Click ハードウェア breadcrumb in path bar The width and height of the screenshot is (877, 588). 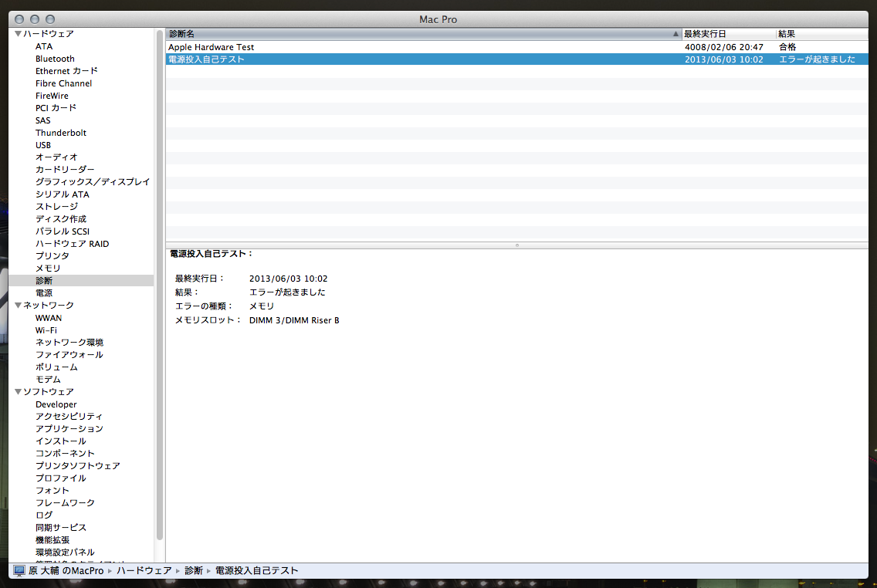pos(144,571)
